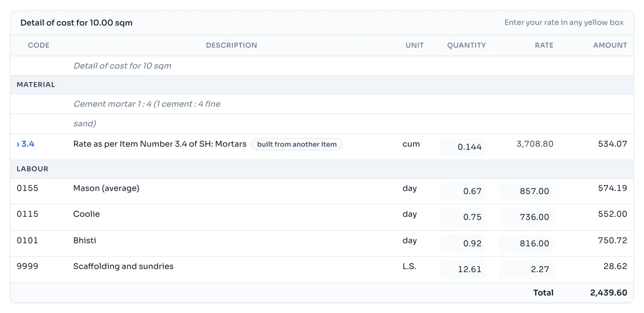644x313 pixels.
Task: Edit Bhisti rate field 816.00
Action: click(526, 243)
